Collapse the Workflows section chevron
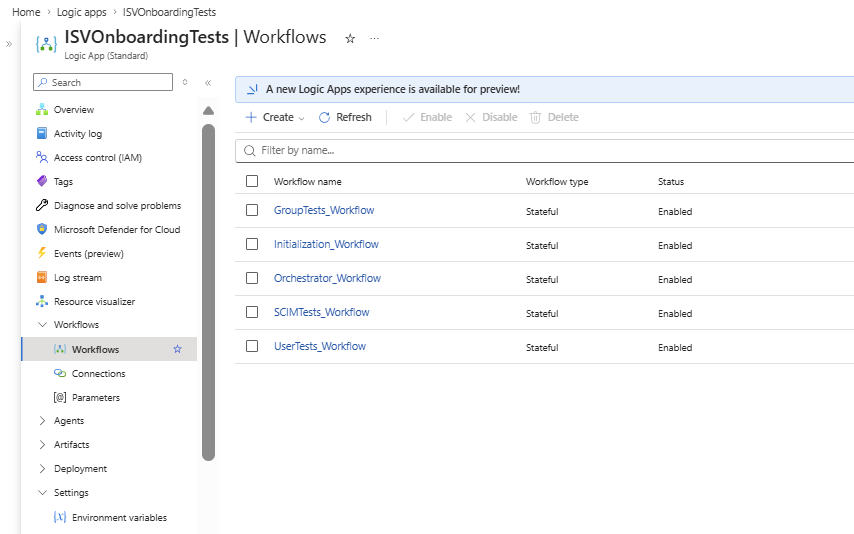 tap(42, 324)
